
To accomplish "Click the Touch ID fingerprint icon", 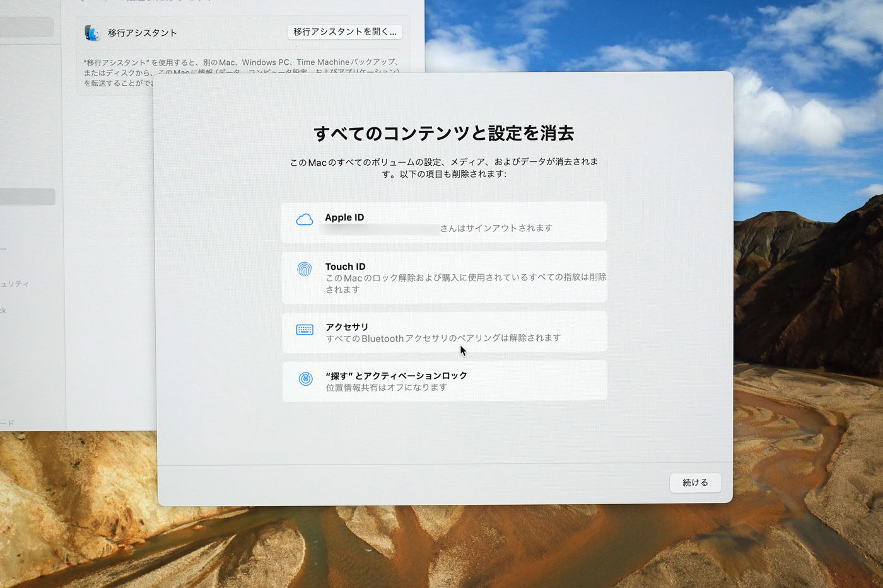I will tap(305, 270).
